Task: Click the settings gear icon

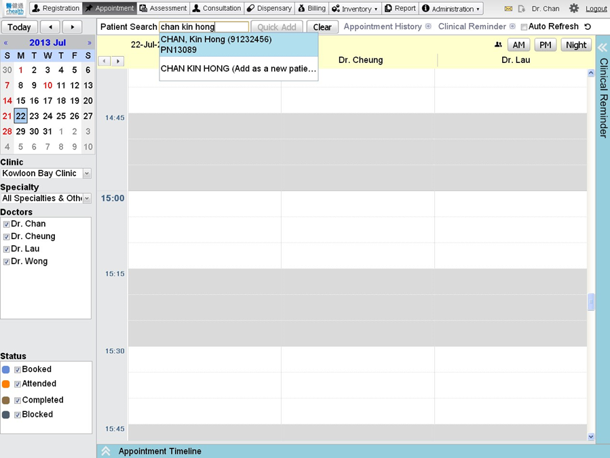Action: (574, 8)
